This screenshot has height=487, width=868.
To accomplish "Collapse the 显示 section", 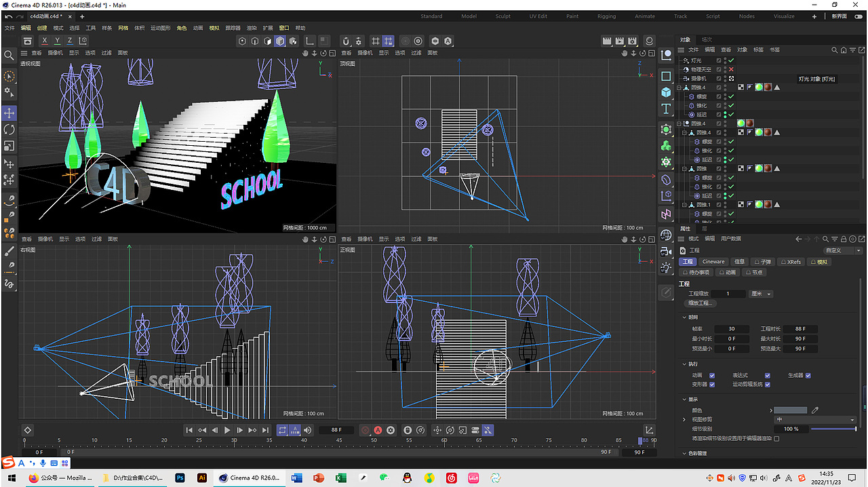I will pos(684,400).
